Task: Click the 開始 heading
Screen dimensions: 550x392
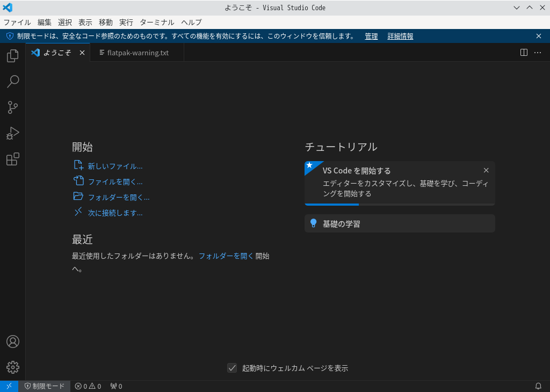Action: point(82,147)
